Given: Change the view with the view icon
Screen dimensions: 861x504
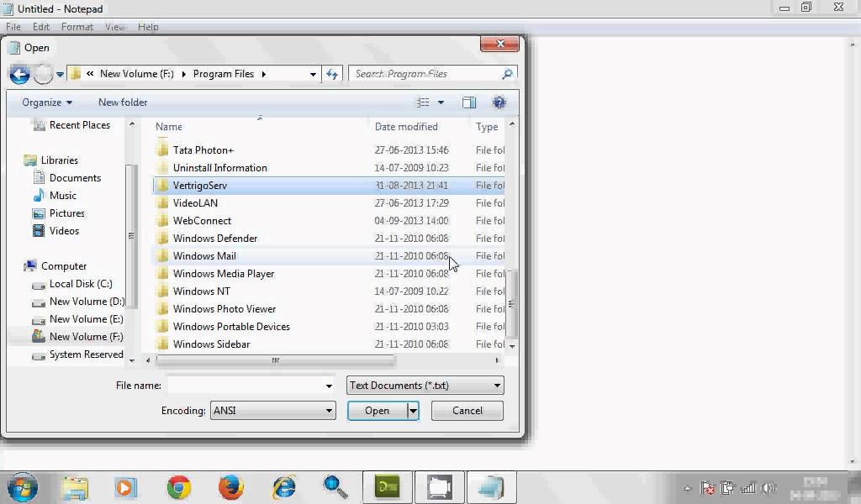Looking at the screenshot, I should coord(423,102).
